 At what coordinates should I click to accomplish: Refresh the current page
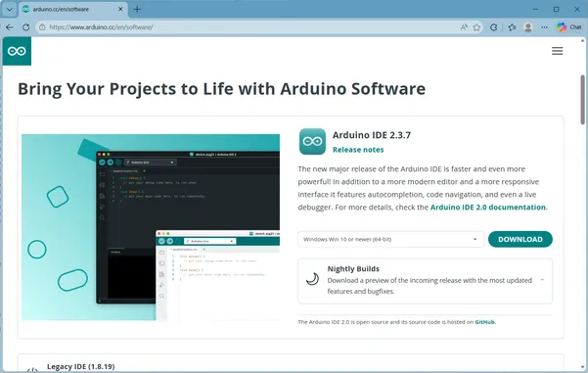(25, 27)
